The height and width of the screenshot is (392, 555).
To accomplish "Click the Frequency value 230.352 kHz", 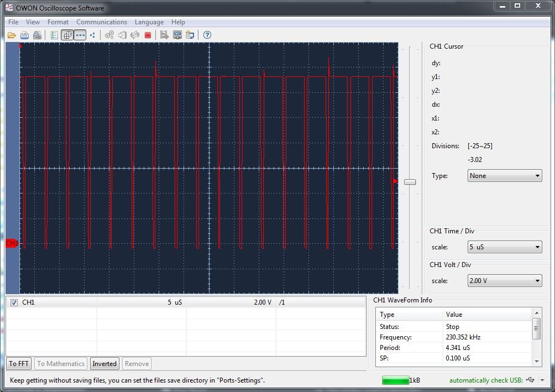I will click(x=463, y=337).
